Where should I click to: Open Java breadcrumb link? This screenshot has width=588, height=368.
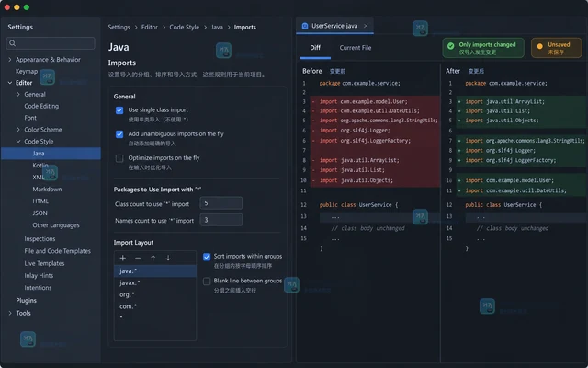click(217, 27)
